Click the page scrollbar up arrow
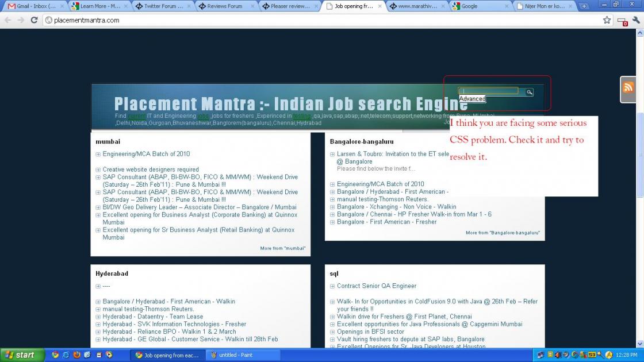 [640, 33]
